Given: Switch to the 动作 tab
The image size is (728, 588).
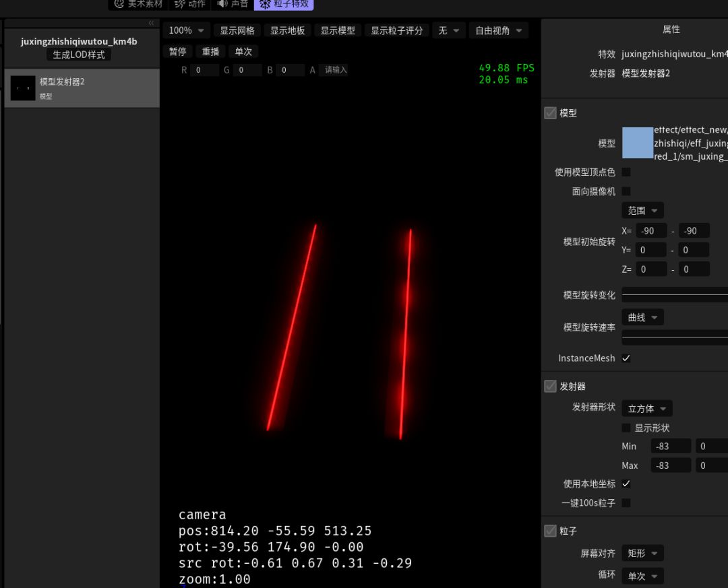Looking at the screenshot, I should click(190, 4).
